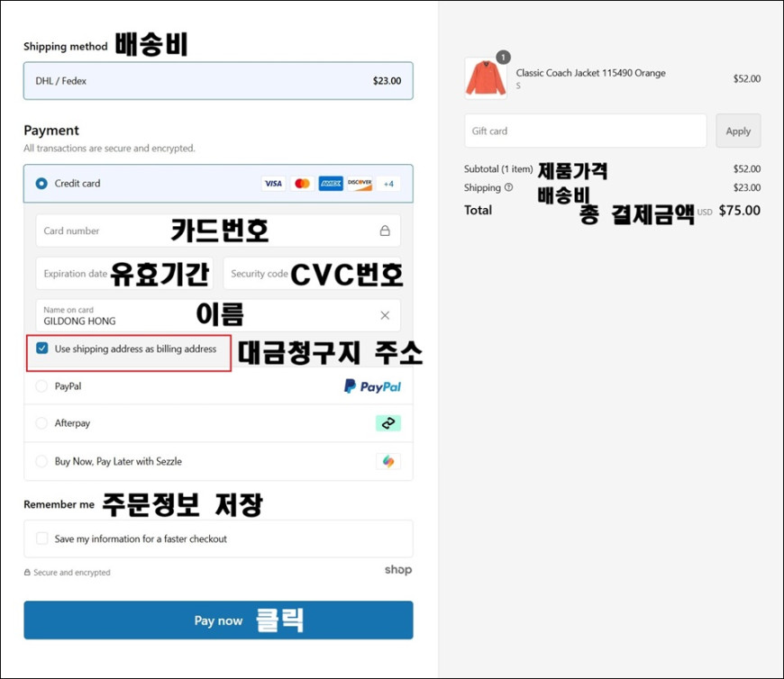This screenshot has width=784, height=679.
Task: Click the Payment section heading
Action: 51,131
